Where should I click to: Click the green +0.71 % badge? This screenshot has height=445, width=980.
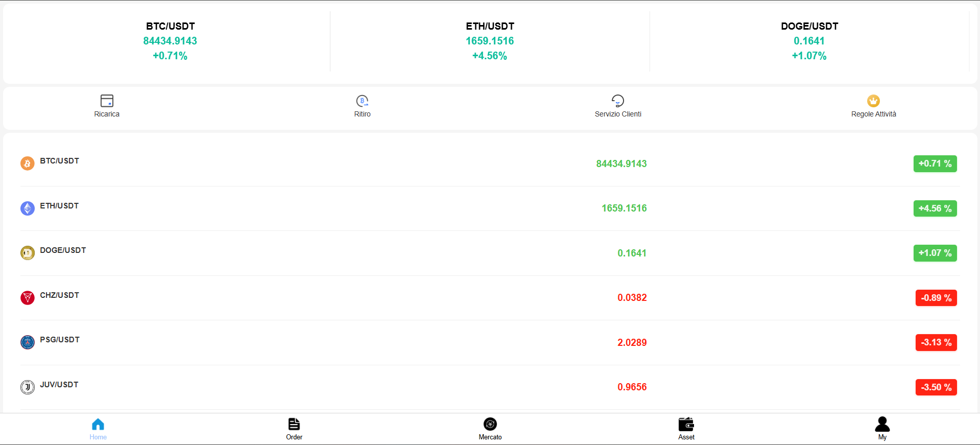point(935,163)
